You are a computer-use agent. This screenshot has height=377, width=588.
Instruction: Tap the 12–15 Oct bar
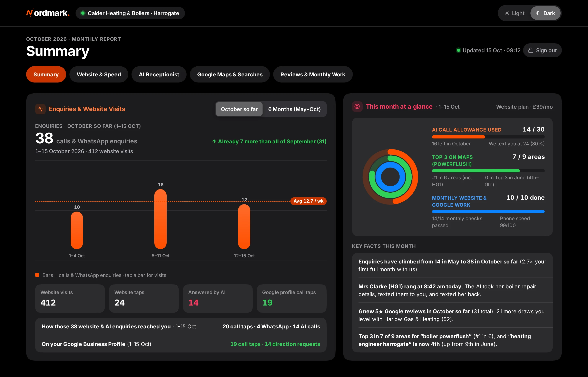click(244, 227)
